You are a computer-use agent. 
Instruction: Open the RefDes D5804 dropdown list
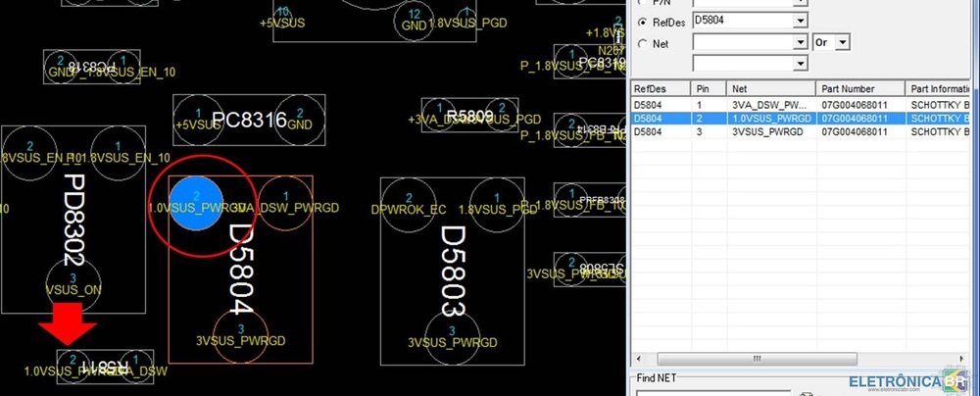click(801, 21)
